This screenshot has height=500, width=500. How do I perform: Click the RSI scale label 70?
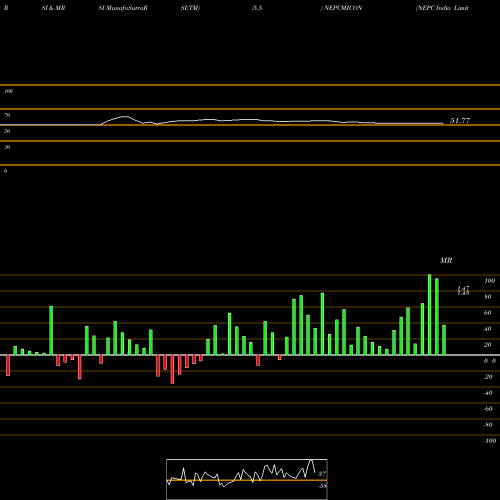point(7,115)
